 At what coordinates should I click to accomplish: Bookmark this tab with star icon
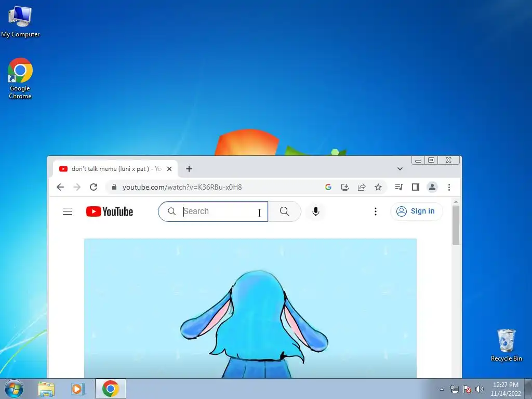pyautogui.click(x=378, y=187)
